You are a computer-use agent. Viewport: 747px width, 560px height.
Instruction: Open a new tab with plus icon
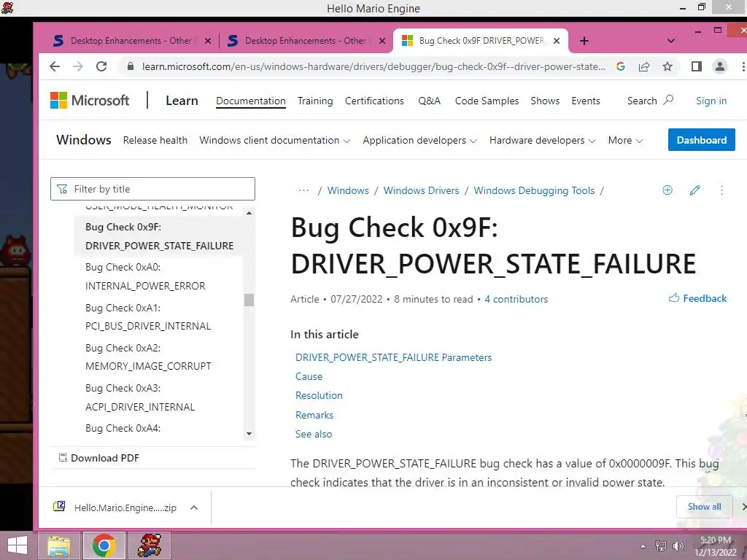pos(584,41)
